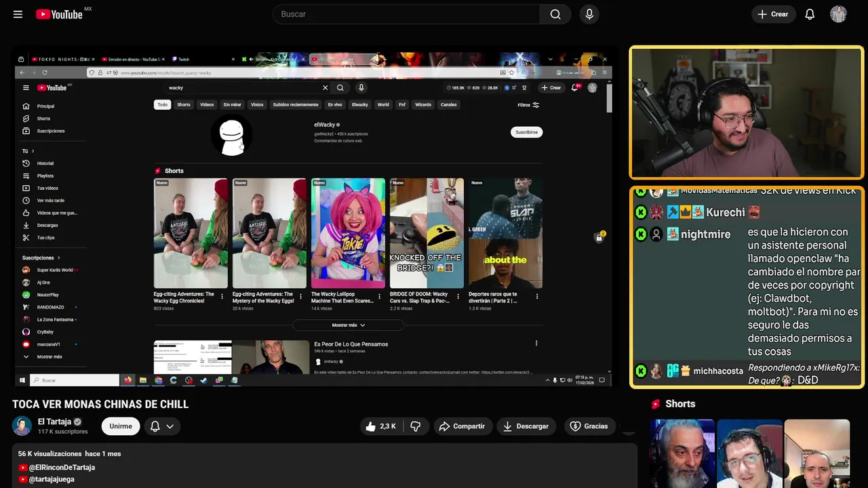This screenshot has width=868, height=488.
Task: In the video, expand the Tú section chevron
Action: pyautogui.click(x=33, y=151)
